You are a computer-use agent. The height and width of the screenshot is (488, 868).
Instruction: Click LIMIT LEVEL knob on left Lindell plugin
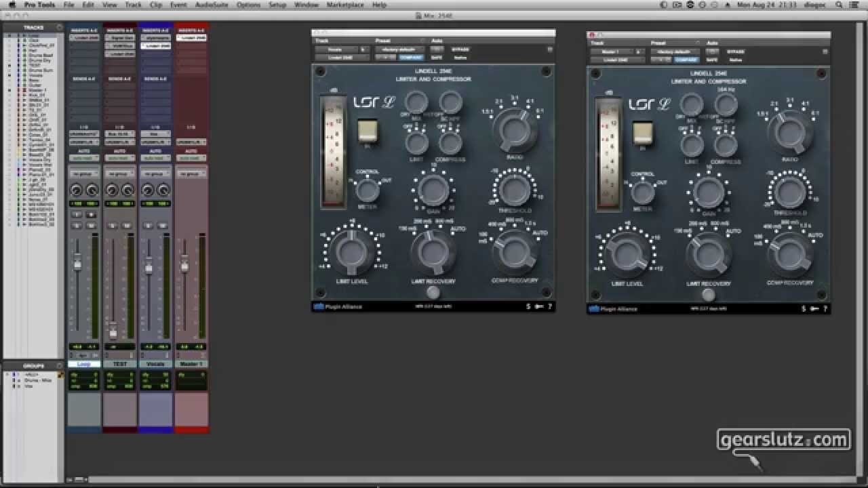[x=351, y=250]
